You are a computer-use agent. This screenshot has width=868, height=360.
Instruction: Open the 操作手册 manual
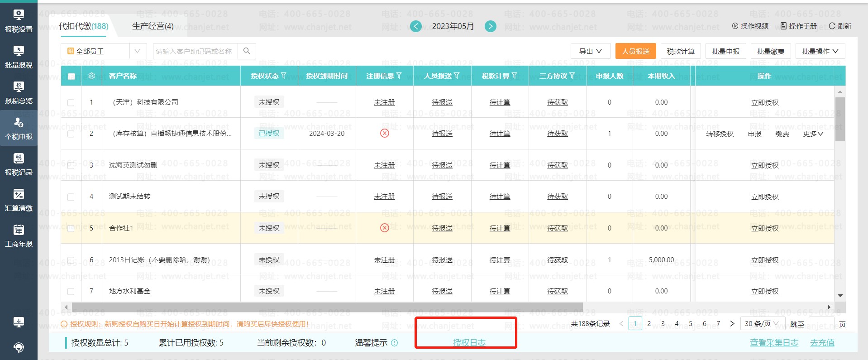[x=799, y=26]
